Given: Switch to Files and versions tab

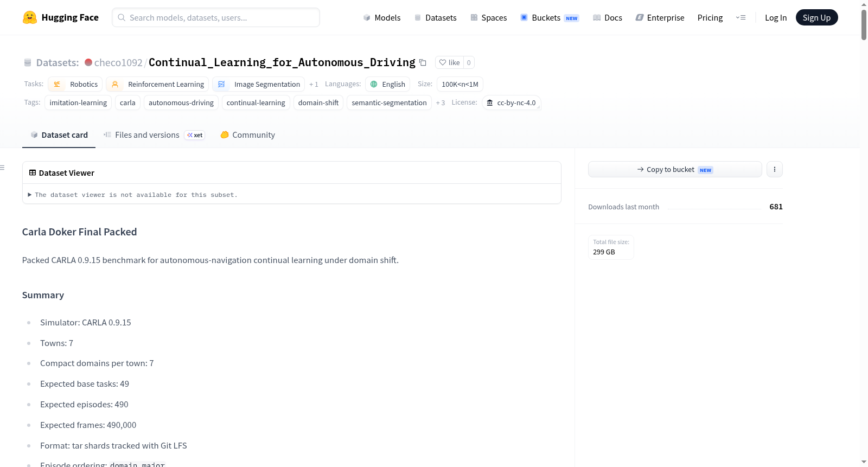Looking at the screenshot, I should tap(154, 135).
